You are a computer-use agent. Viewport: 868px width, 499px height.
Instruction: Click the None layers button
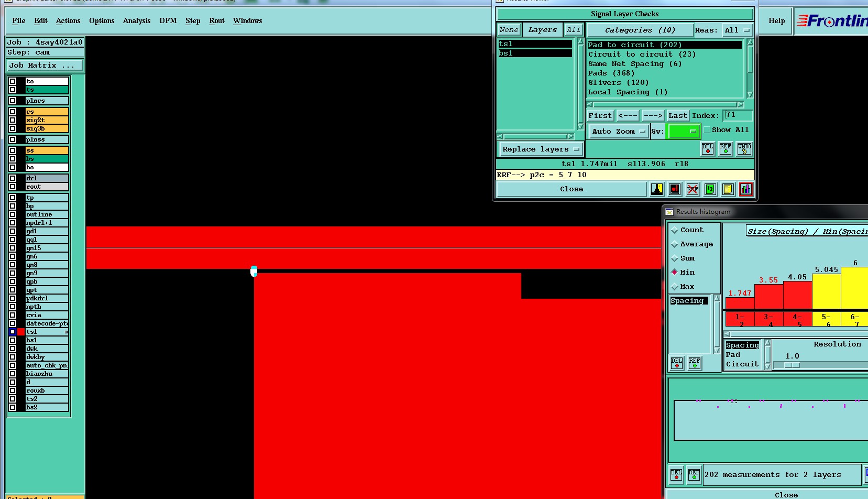[509, 30]
